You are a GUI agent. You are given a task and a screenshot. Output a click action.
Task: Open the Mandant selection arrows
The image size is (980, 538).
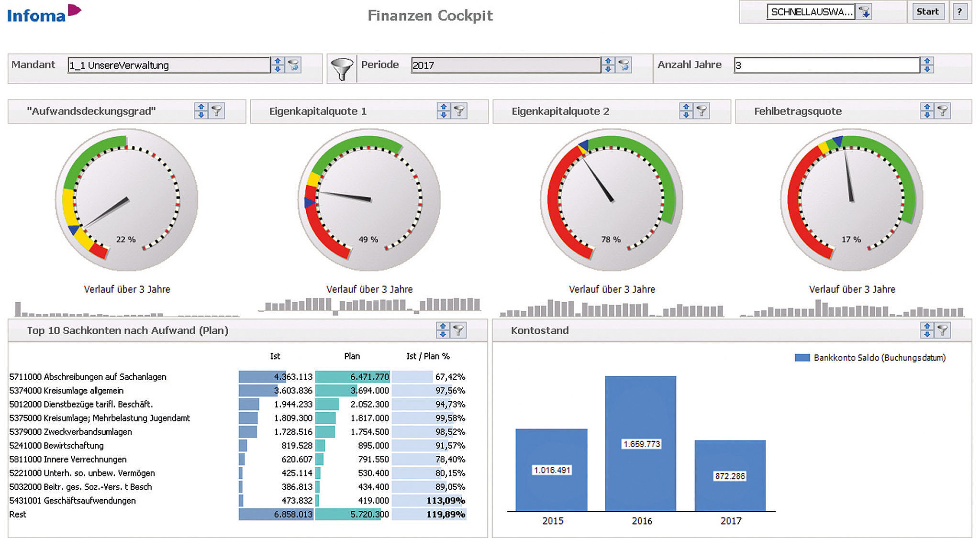(278, 65)
